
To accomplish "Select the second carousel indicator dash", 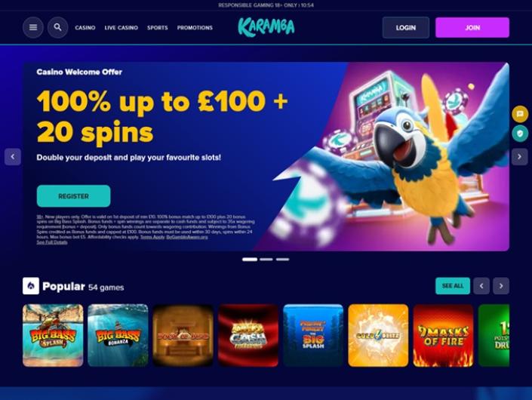I will coord(266,260).
